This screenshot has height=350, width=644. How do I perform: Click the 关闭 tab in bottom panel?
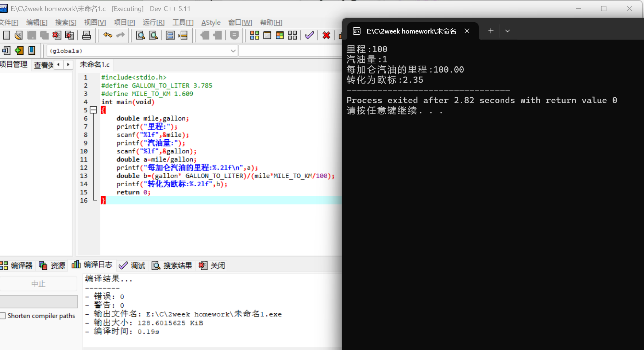coord(212,265)
